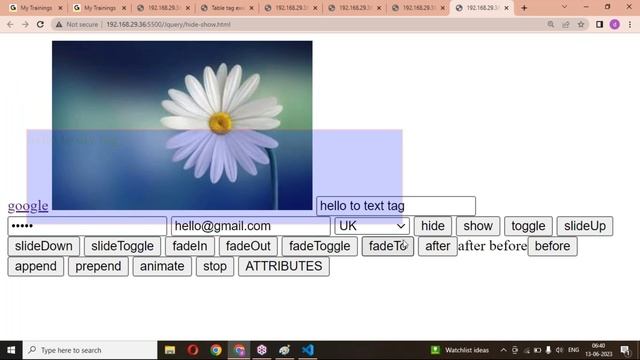Close the Table tag tab
The height and width of the screenshot is (360, 640).
click(x=251, y=8)
